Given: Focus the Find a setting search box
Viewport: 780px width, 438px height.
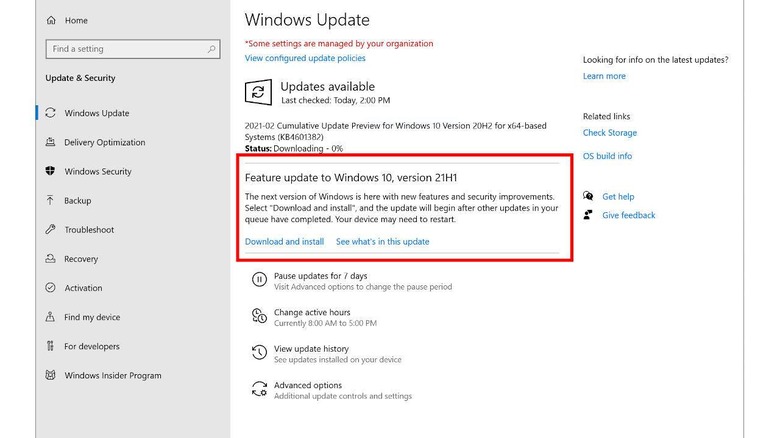Looking at the screenshot, I should (x=133, y=49).
